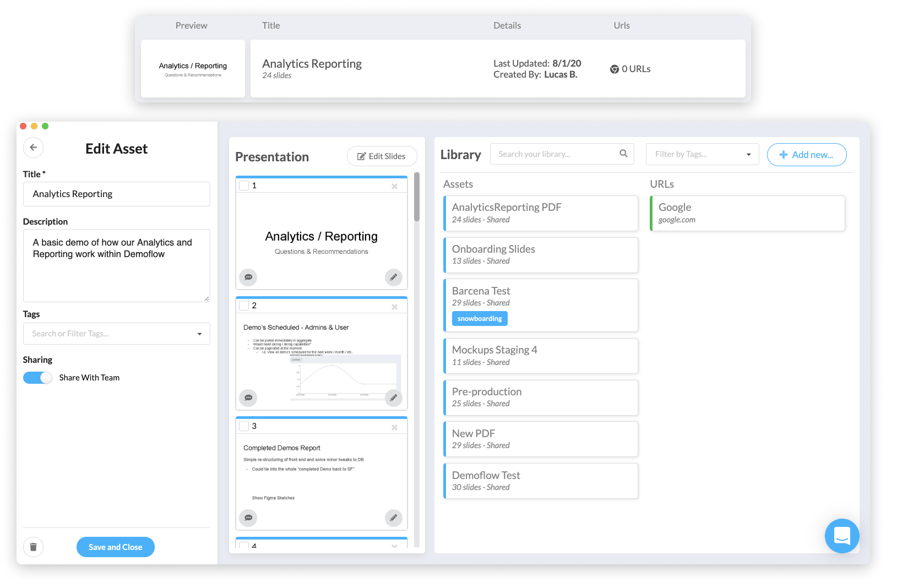Click slide 1 Analytics / Reporting thumbnail

tap(322, 241)
